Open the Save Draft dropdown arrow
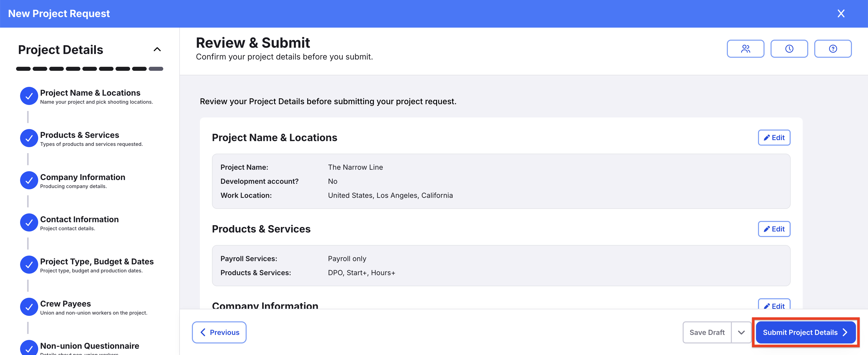This screenshot has height=355, width=868. (741, 332)
